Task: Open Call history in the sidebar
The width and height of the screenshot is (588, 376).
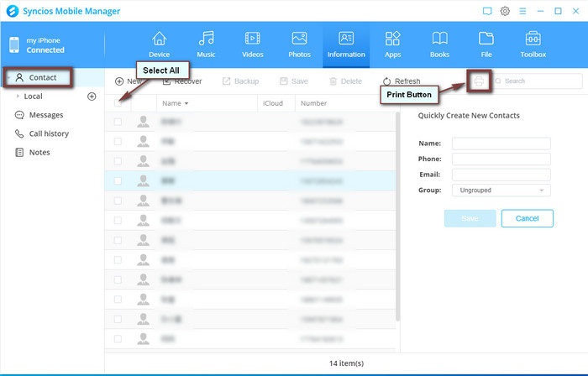Action: pos(42,133)
